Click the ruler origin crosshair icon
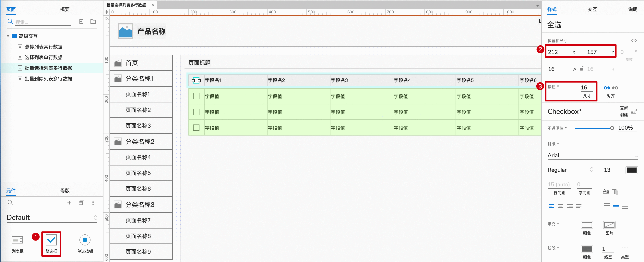 (x=106, y=12)
